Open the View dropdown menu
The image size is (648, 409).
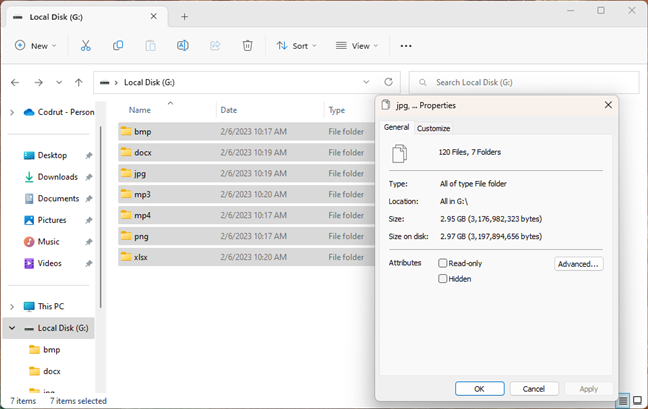357,46
